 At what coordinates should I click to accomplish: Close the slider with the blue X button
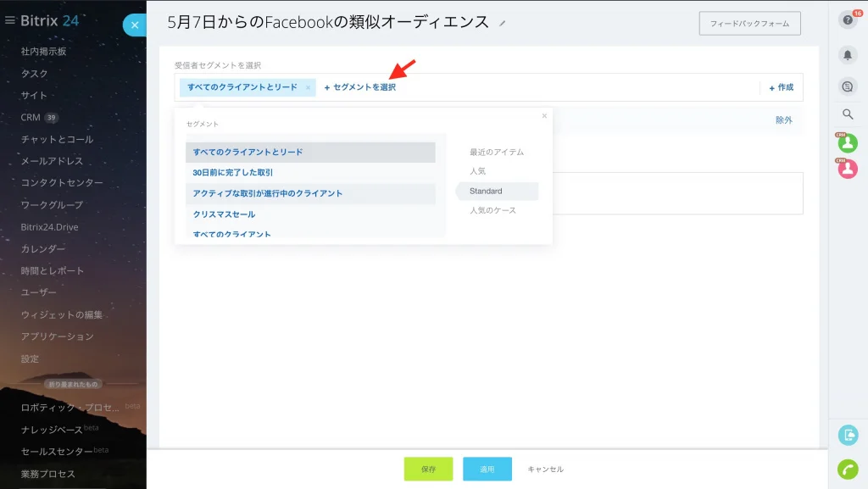135,25
